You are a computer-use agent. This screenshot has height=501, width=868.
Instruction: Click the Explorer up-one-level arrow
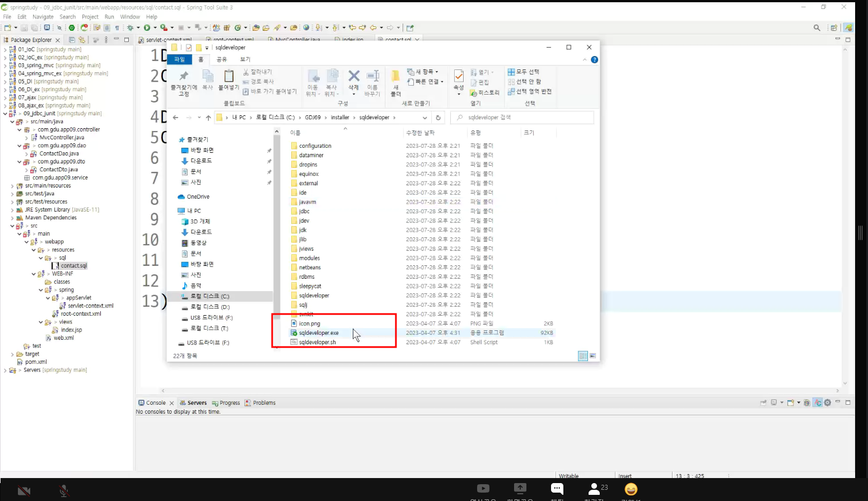(x=208, y=118)
